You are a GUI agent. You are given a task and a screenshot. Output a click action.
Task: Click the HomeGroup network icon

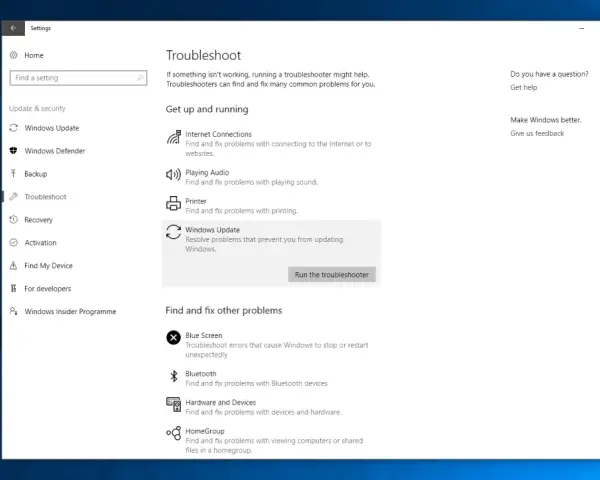pyautogui.click(x=173, y=433)
